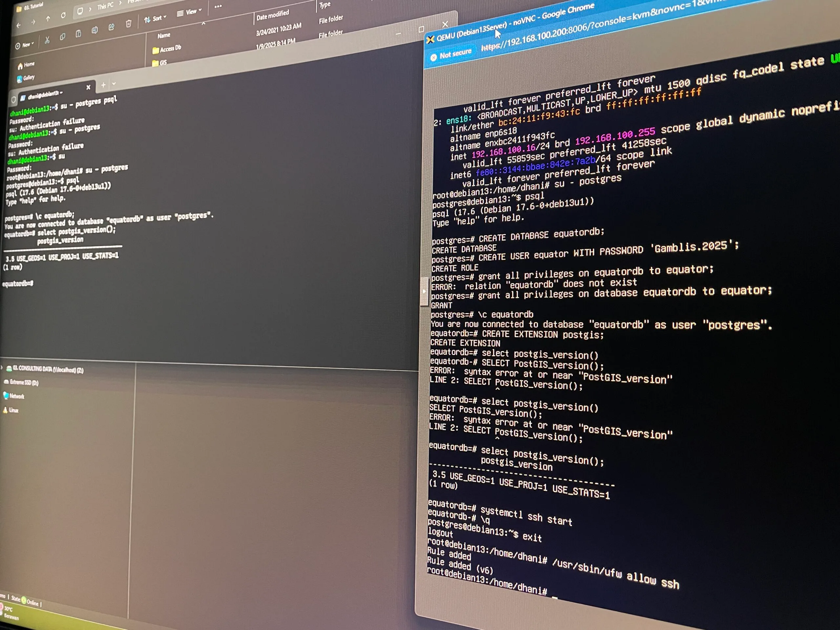This screenshot has width=840, height=630.
Task: Navigate back in File Explorer
Action: click(x=19, y=26)
